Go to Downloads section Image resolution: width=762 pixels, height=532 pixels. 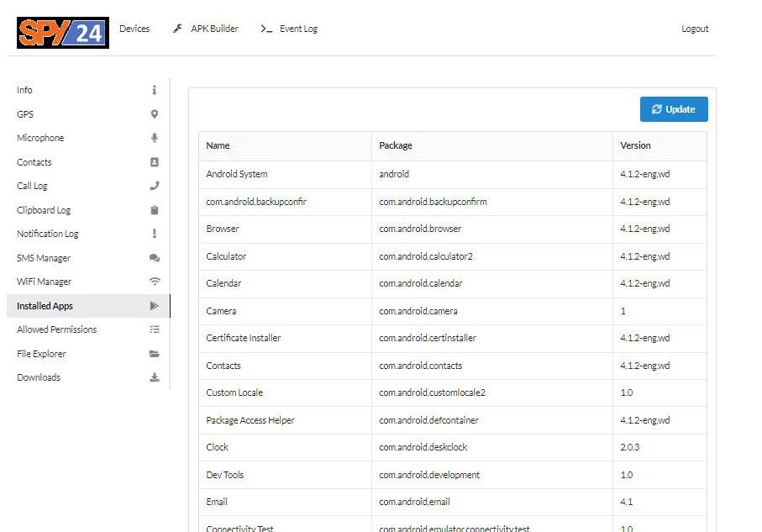pyautogui.click(x=88, y=377)
